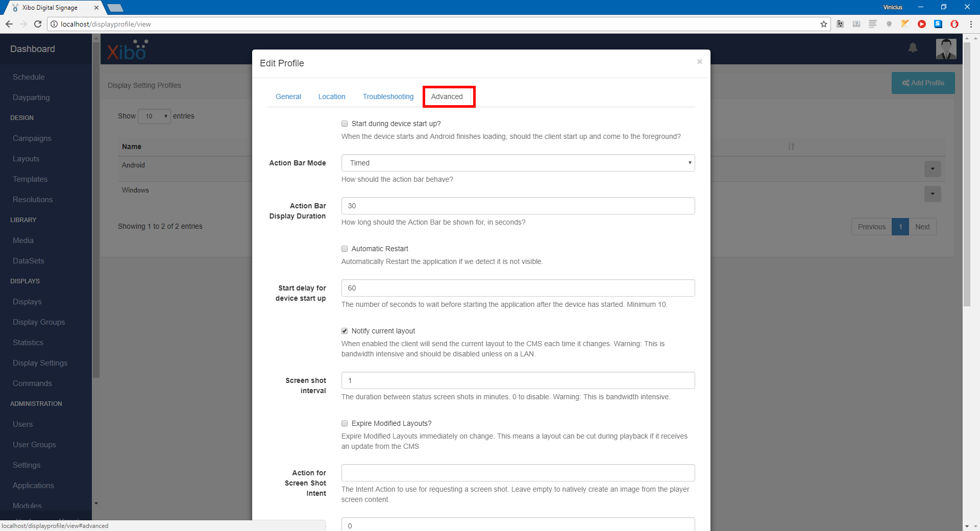This screenshot has width=980, height=531.
Task: Click the Windows profile row name
Action: [135, 190]
